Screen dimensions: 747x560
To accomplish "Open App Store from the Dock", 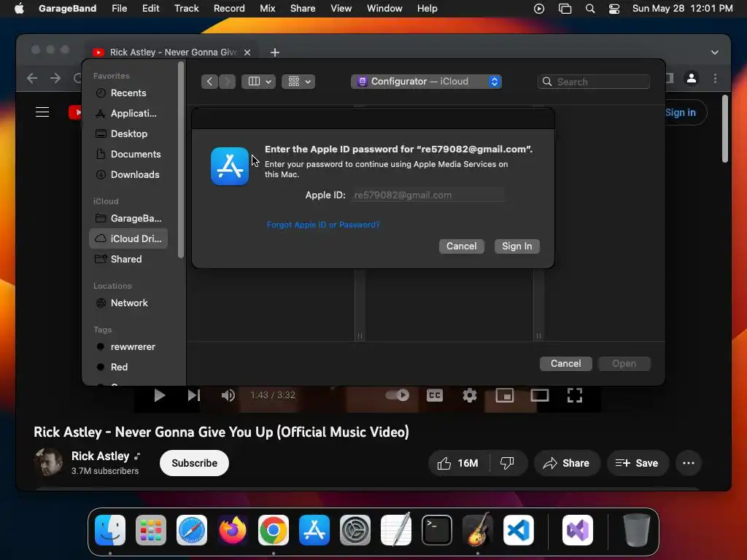I will pos(314,530).
